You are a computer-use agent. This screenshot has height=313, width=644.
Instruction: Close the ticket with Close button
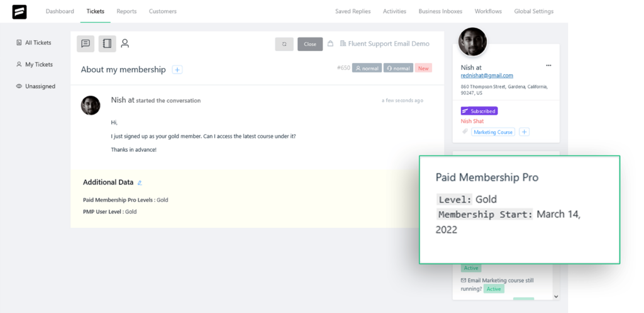point(310,44)
